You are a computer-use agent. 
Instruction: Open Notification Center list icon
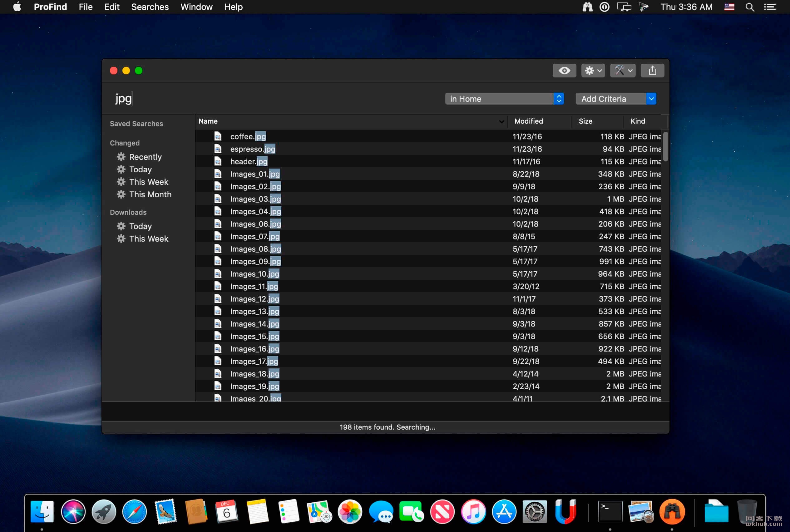770,7
